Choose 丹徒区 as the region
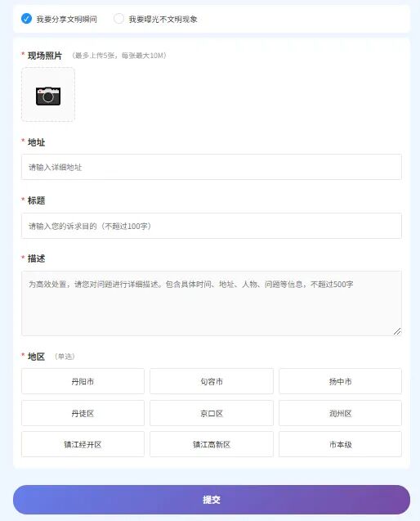 point(83,413)
